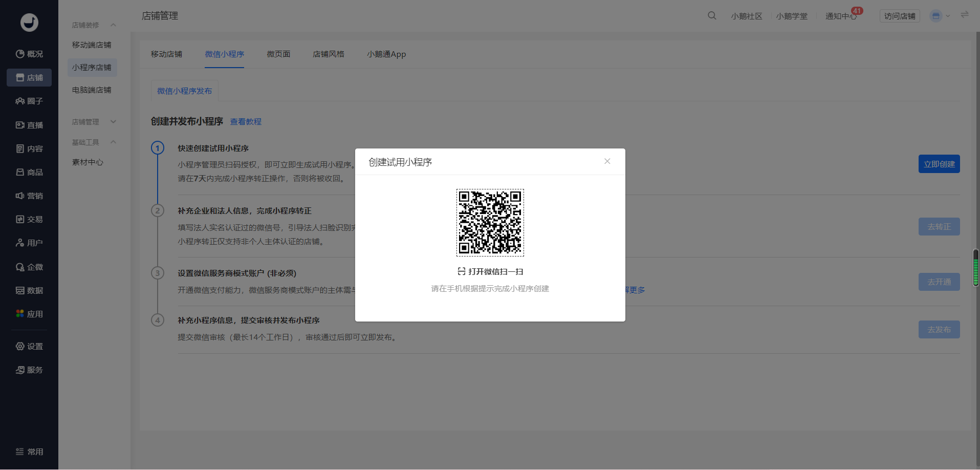Image resolution: width=980 pixels, height=470 pixels.
Task: Click the QR code image in the dialog
Action: (x=490, y=223)
